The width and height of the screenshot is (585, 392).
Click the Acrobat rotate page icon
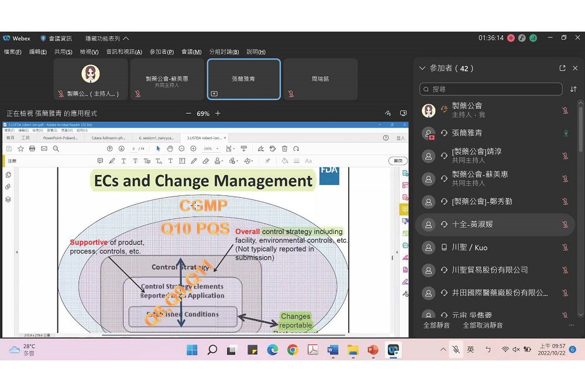tap(296, 149)
